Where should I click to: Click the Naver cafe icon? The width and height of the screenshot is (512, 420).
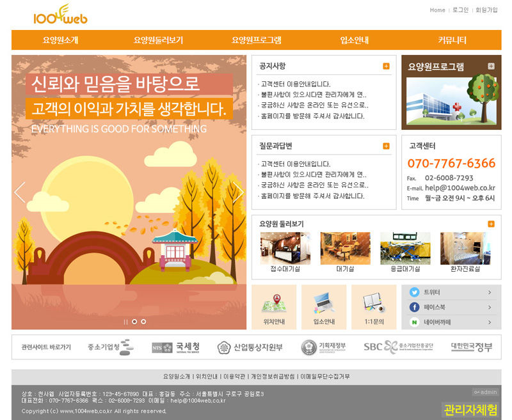coord(414,323)
